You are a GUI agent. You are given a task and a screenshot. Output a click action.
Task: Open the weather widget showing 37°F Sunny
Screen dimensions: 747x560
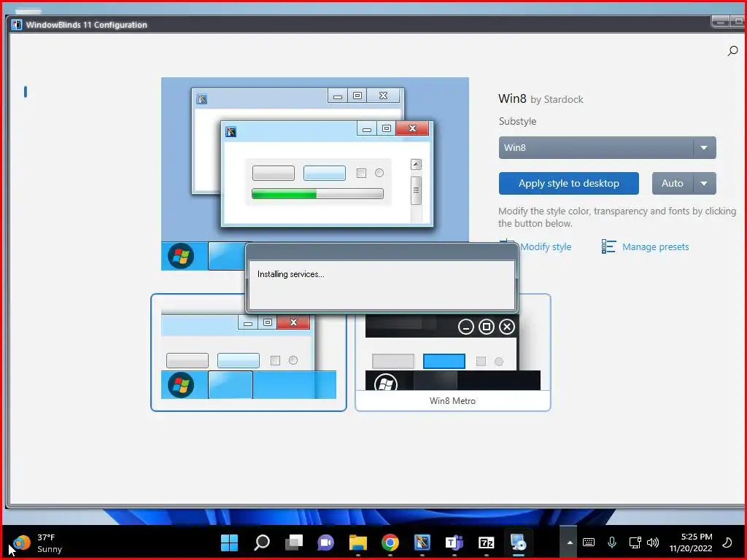tap(37, 542)
